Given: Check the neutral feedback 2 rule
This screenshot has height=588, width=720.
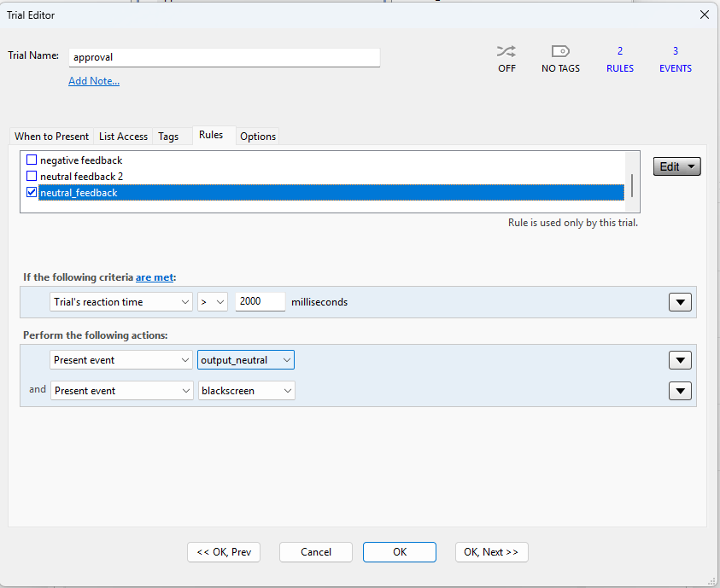Looking at the screenshot, I should [x=32, y=177].
